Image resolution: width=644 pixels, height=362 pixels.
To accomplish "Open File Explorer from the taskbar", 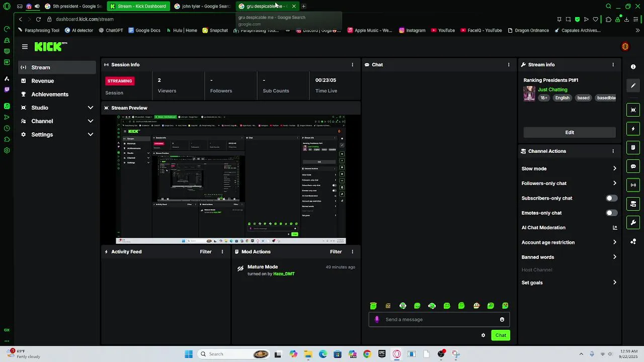I will (308, 354).
